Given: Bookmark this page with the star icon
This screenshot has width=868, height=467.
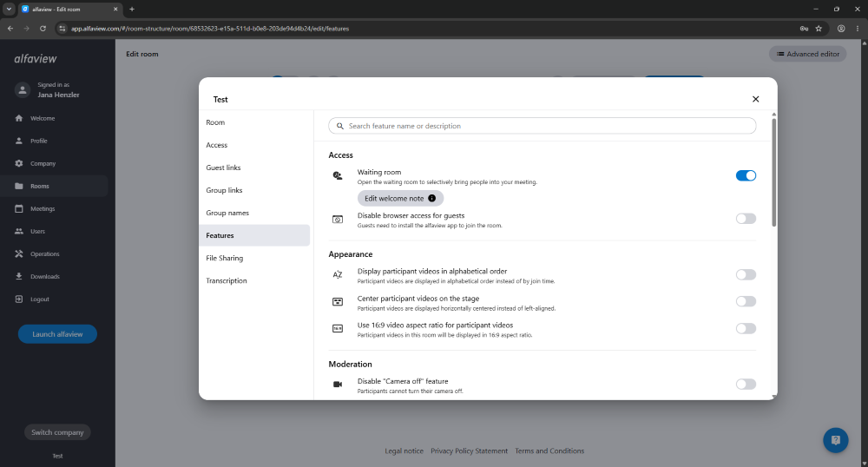Looking at the screenshot, I should click(819, 29).
